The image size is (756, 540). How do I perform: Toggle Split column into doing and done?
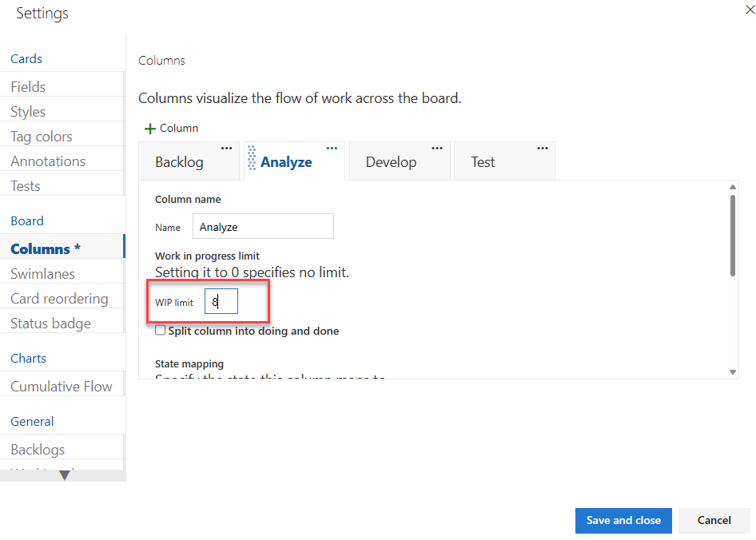(x=160, y=330)
